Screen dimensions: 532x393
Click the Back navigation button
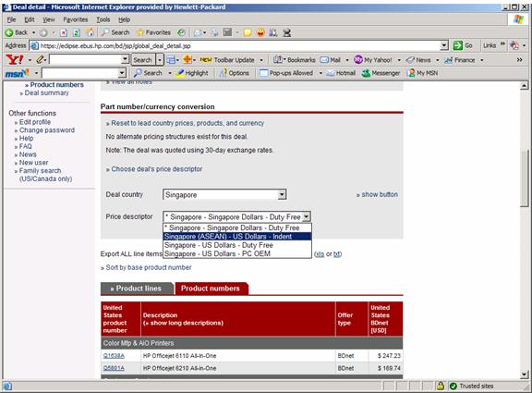pos(16,32)
